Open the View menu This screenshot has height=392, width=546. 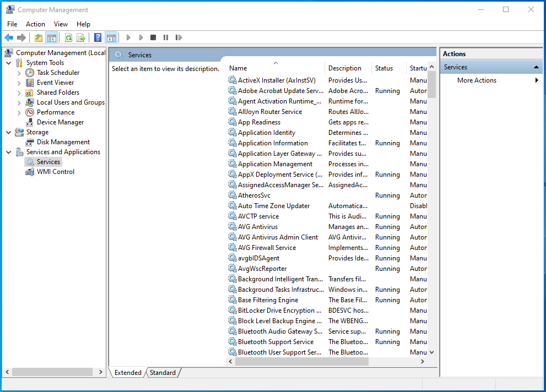coord(61,24)
